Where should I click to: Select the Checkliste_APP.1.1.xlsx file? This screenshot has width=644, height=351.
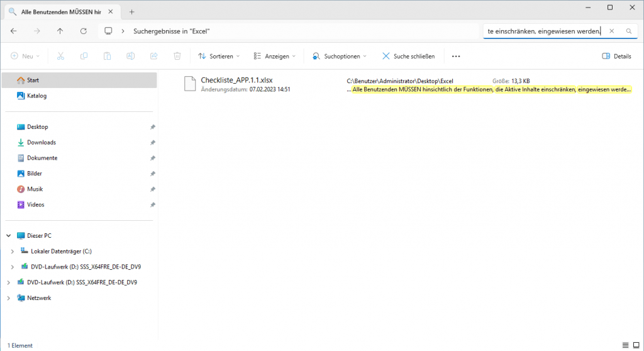236,80
